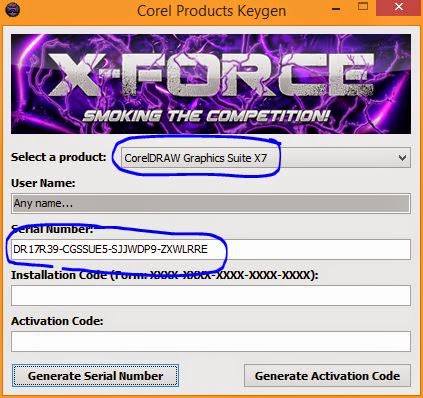Screen dimensions: 423x398
Task: Click Generate Activation Code button
Action: point(327,376)
